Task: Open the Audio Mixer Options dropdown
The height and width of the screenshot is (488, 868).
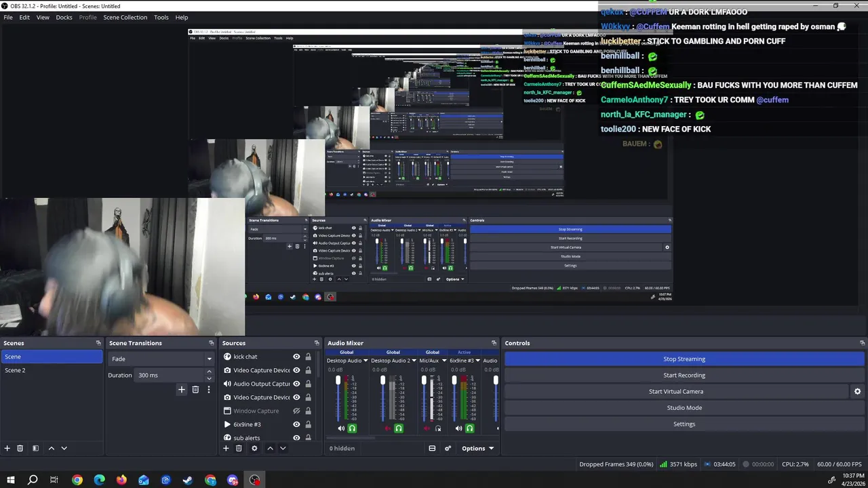Action: click(477, 448)
